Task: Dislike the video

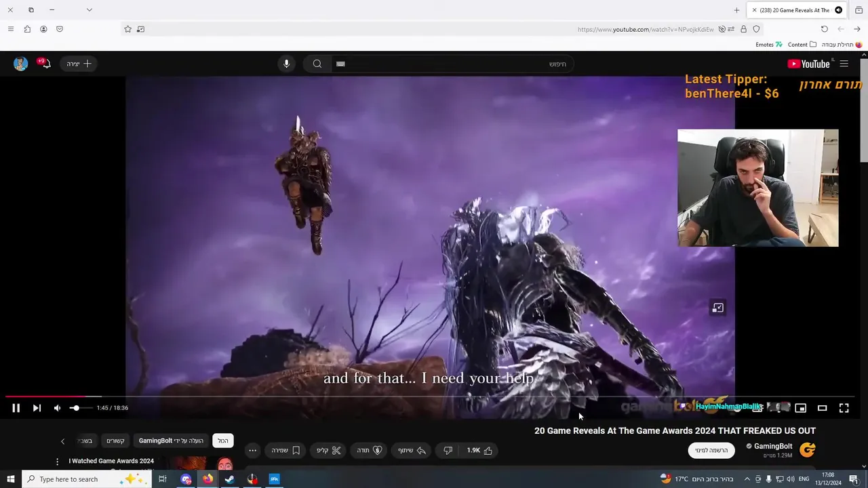Action: 448,450
